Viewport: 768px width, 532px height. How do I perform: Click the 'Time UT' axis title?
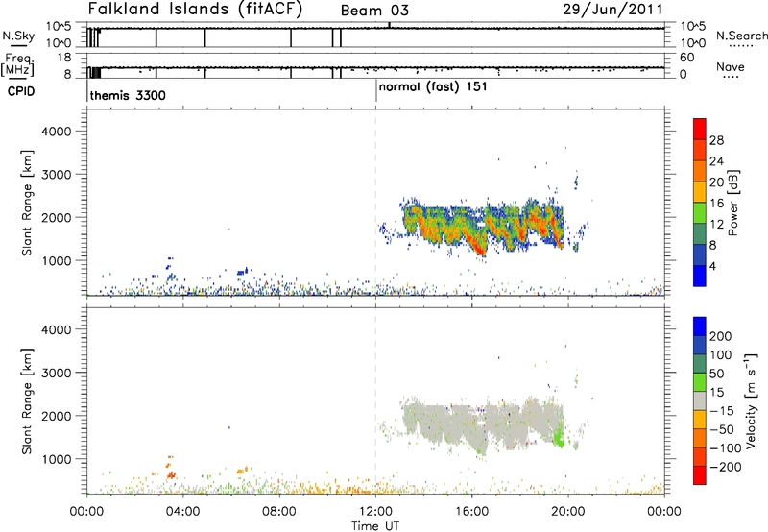coord(375,525)
